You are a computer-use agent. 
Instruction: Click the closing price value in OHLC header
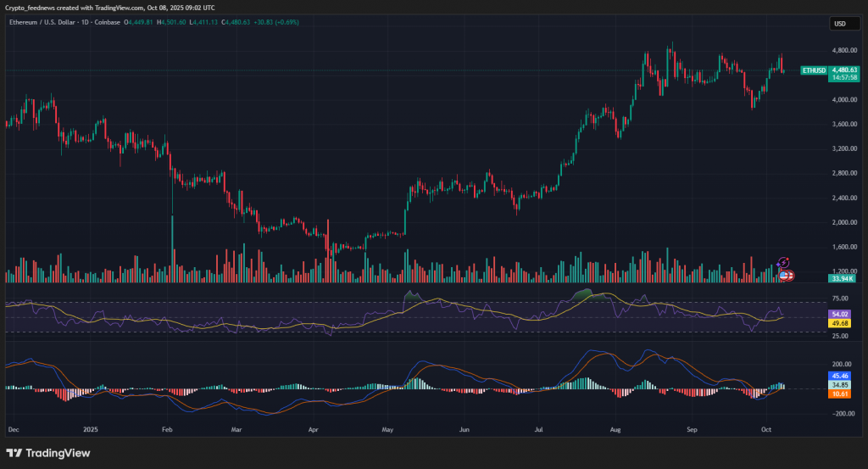236,22
